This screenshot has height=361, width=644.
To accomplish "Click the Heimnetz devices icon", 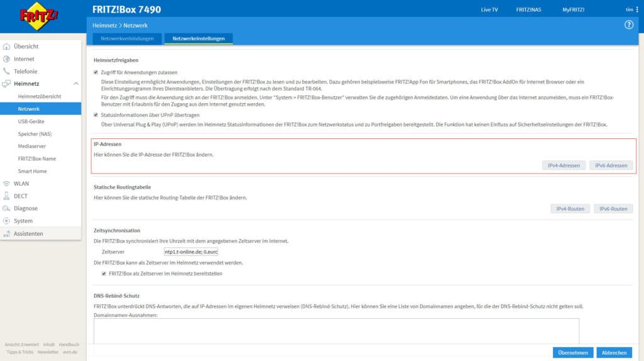I will point(6,84).
